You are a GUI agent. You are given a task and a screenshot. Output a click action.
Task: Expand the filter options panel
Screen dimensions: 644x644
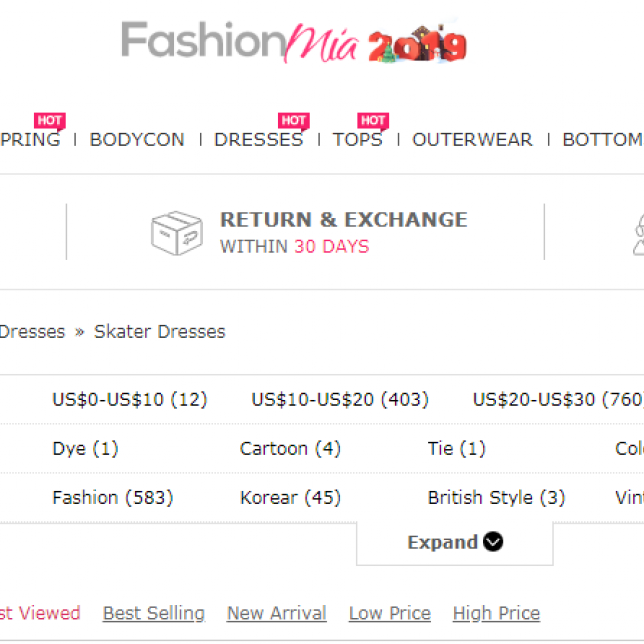pos(455,542)
